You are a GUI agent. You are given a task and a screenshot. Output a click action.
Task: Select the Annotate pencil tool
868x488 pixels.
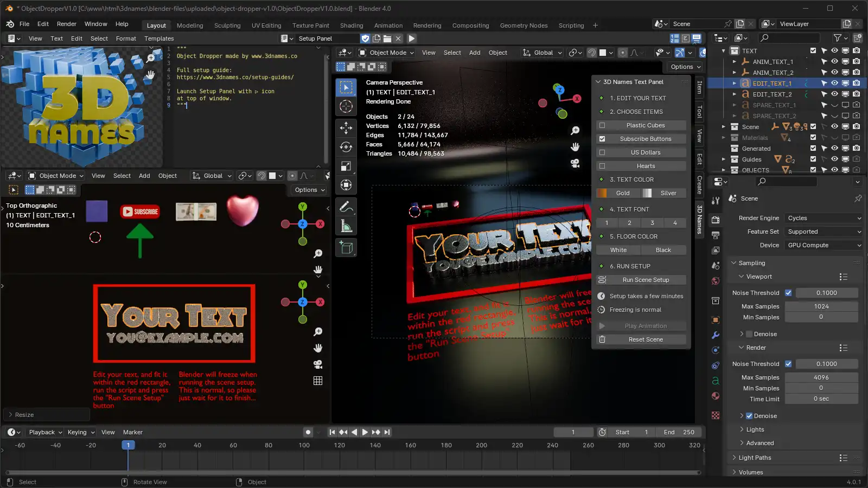coord(346,207)
